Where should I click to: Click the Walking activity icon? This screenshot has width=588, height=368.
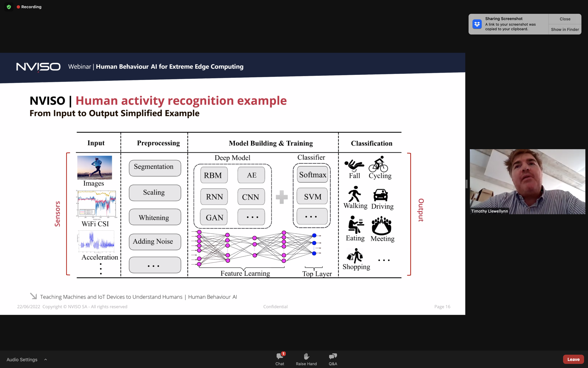coord(355,194)
